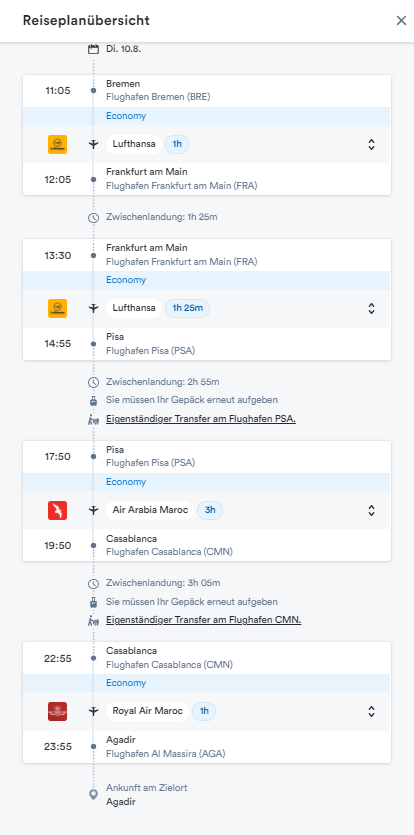Expand Bremen to Frankfurt flight details
The image size is (414, 835).
click(x=371, y=144)
